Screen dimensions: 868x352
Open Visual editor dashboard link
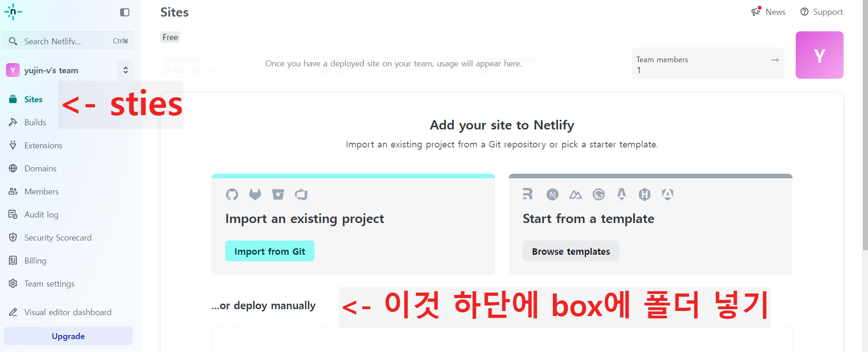click(68, 312)
